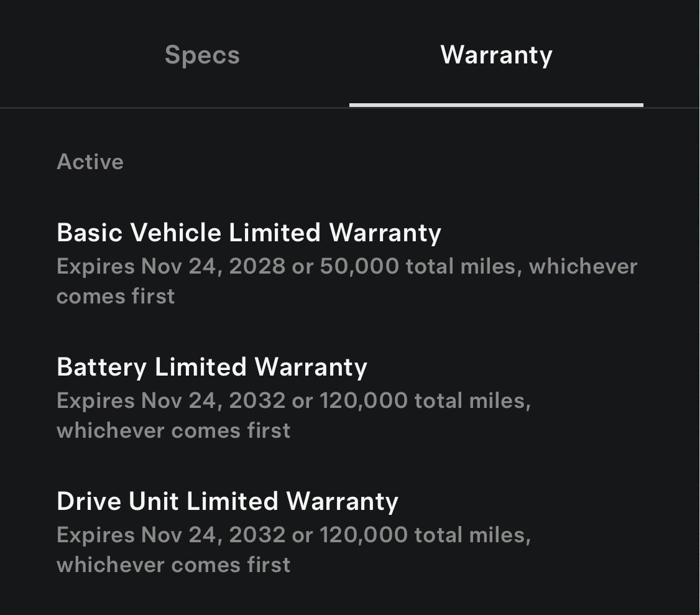Switch to the Specs tab
The width and height of the screenshot is (700, 615).
click(202, 55)
